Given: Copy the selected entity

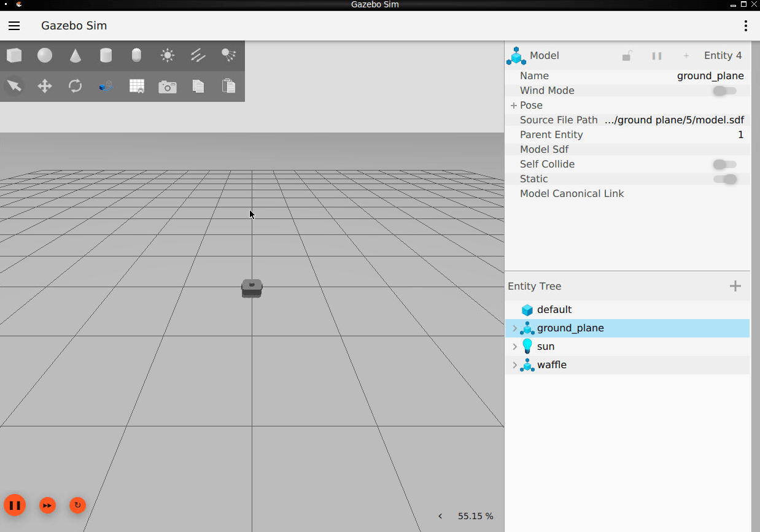Looking at the screenshot, I should [x=198, y=86].
